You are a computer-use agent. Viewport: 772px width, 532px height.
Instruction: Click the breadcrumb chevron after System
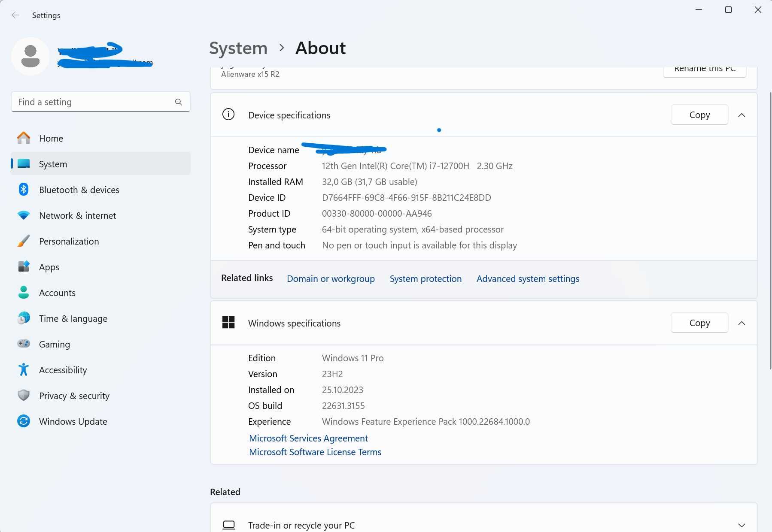[x=282, y=48]
